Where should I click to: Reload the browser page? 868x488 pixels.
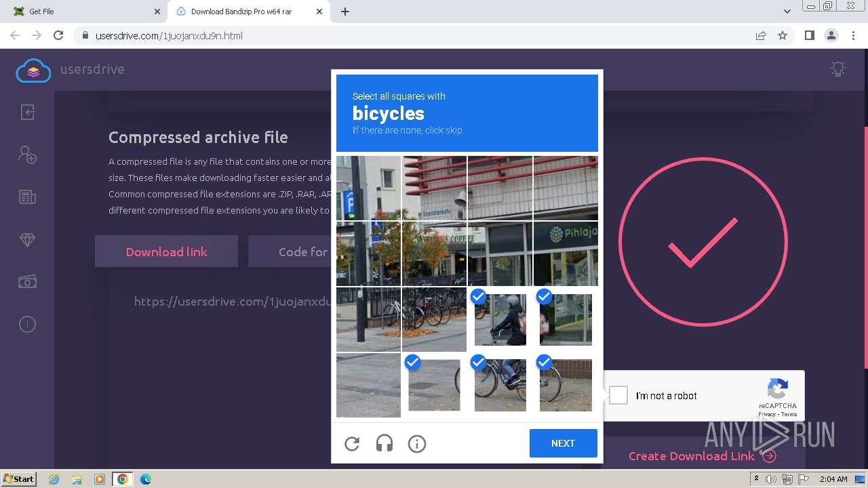coord(58,35)
